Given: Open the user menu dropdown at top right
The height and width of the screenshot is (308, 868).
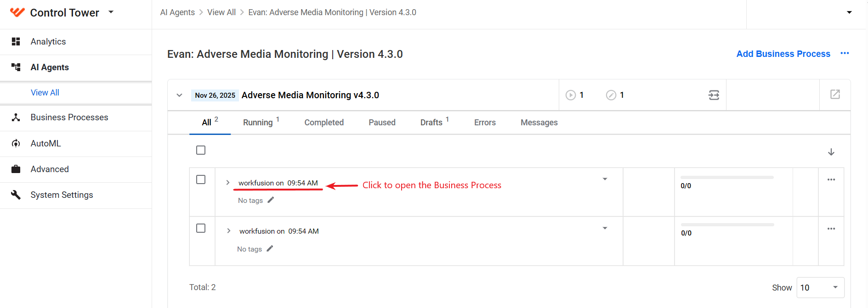Looking at the screenshot, I should [x=849, y=12].
